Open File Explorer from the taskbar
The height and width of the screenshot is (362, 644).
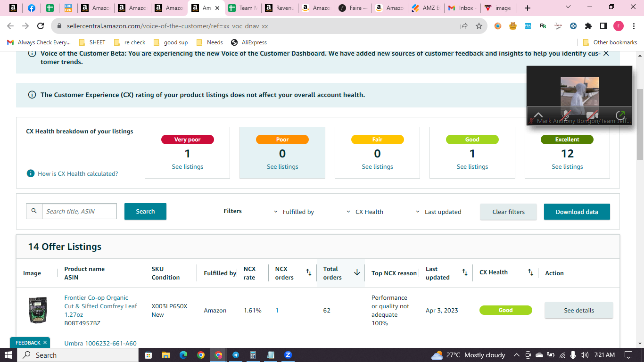coord(165,355)
